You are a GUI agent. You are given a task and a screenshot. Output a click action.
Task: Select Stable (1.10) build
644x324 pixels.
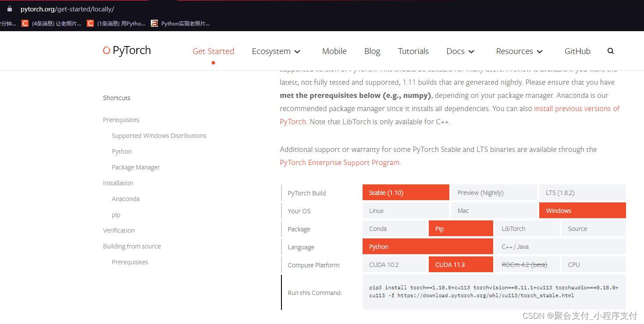point(406,192)
